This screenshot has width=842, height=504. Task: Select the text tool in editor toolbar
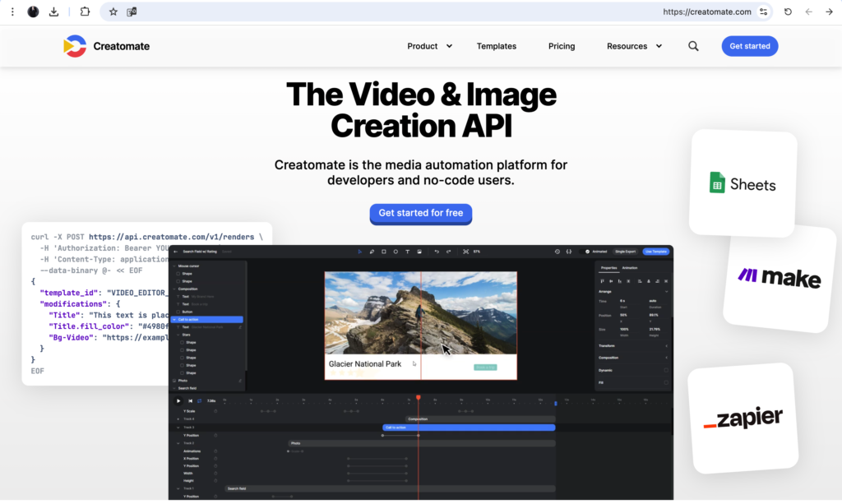click(x=408, y=252)
